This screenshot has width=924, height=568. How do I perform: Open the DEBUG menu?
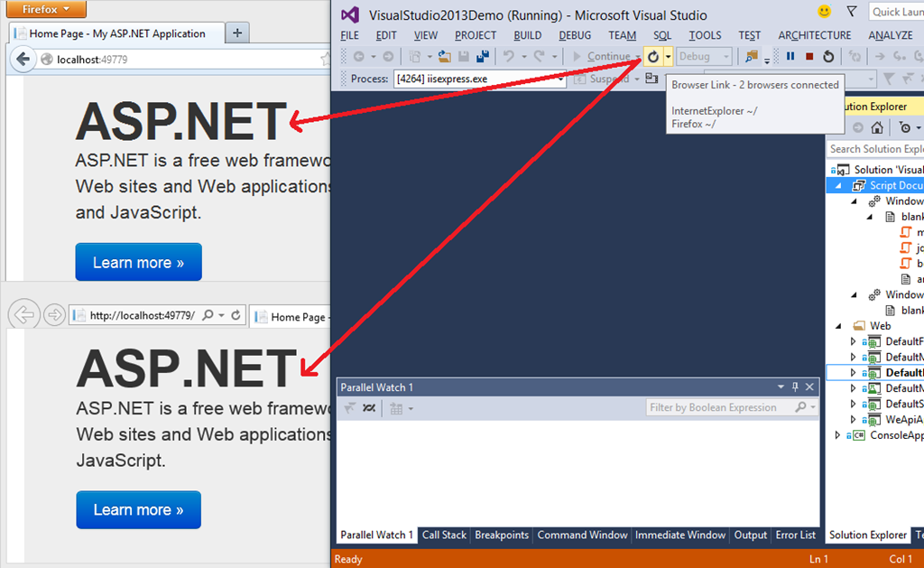tap(575, 35)
